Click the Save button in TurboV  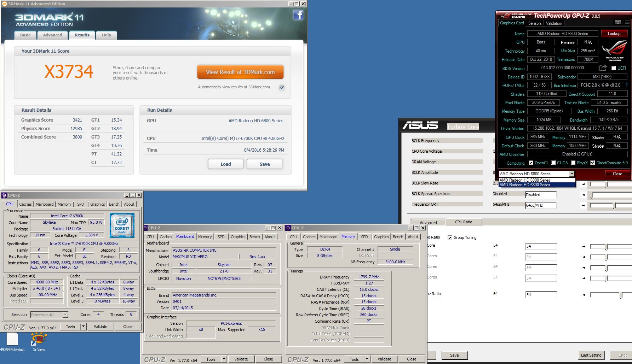click(x=454, y=355)
